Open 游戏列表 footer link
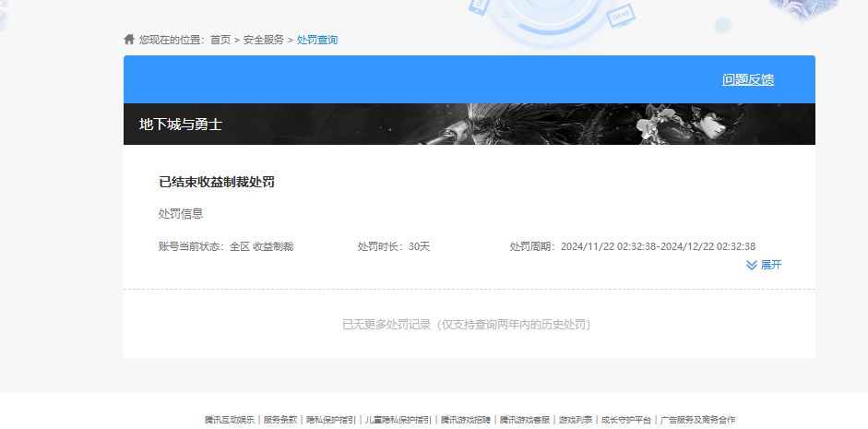The image size is (868, 429). pos(576,420)
